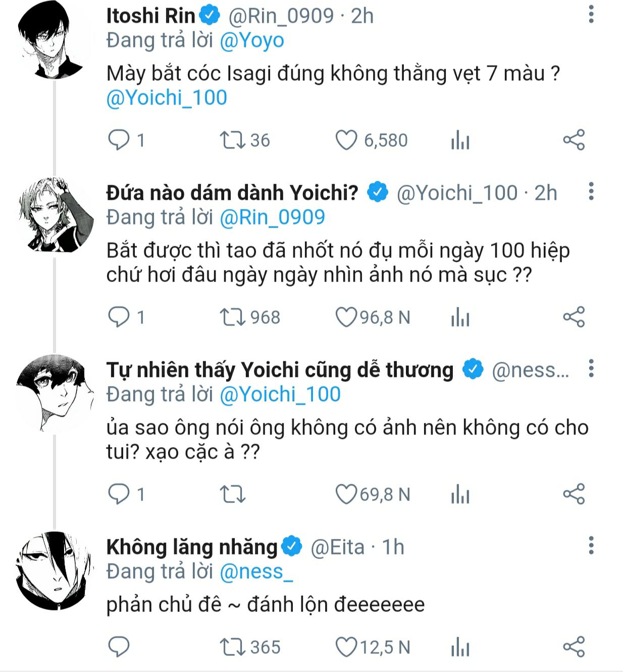Retweet the tweet with 968 retweets
The width and height of the screenshot is (623, 672).
[x=232, y=317]
